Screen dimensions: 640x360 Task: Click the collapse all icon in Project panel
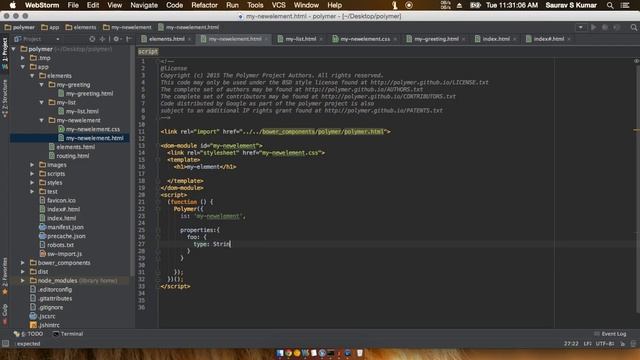102,39
